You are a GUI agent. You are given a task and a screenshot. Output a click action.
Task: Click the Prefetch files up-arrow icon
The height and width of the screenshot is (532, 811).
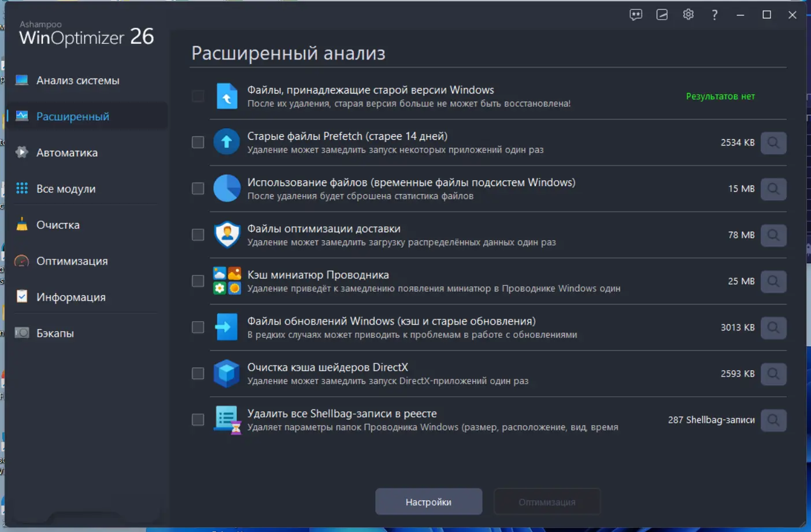[x=227, y=142]
